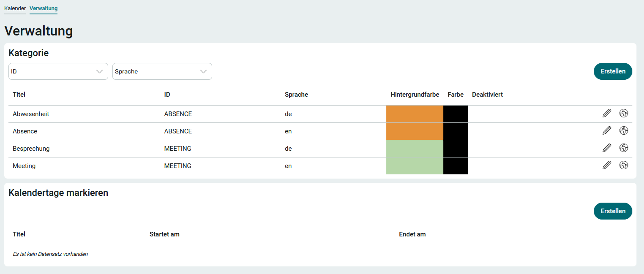Screen dimensions: 644x274
Task: Click the Hintergrundfarbe column header
Action: 415,95
